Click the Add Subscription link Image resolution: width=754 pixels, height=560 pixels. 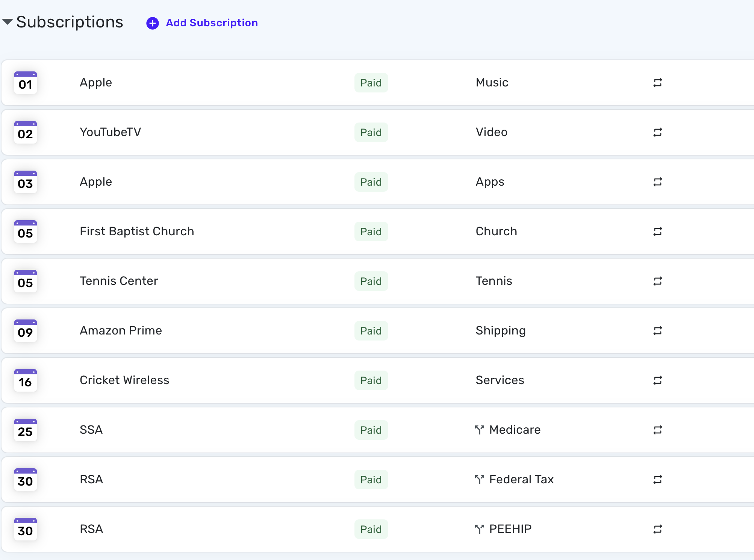coord(212,23)
